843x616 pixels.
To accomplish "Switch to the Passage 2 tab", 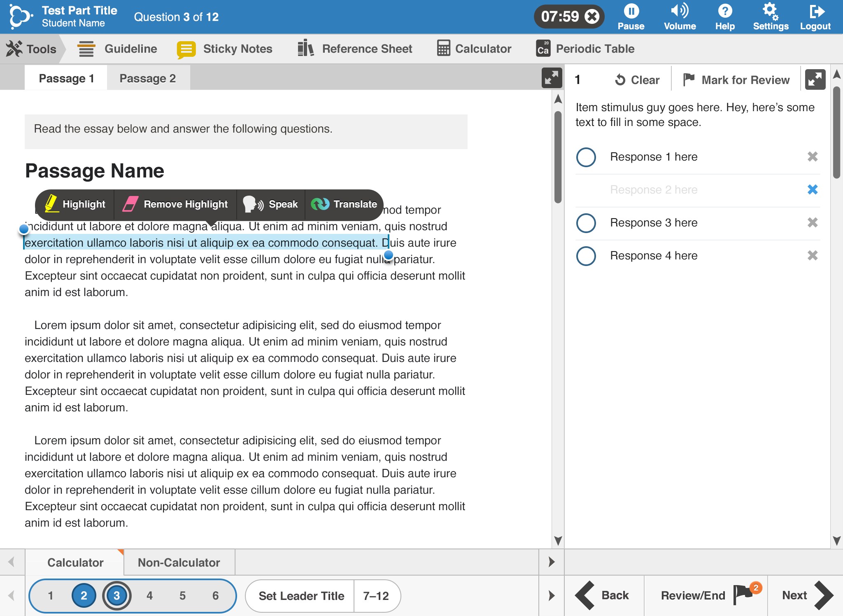I will pyautogui.click(x=148, y=78).
